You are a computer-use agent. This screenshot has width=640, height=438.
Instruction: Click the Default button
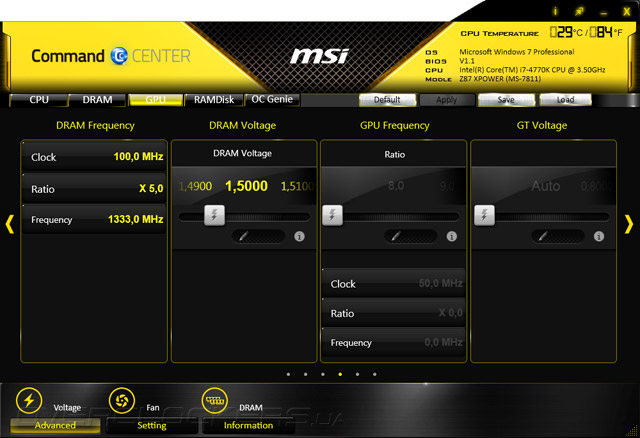click(387, 100)
